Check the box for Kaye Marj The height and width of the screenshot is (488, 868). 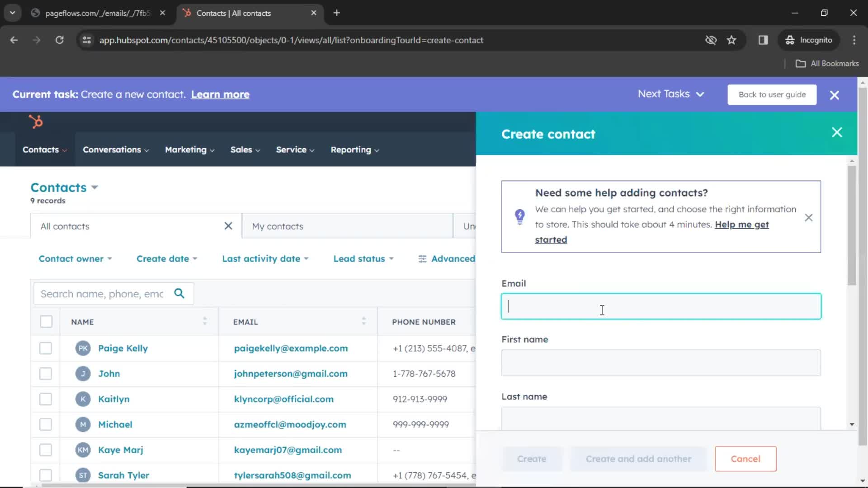click(46, 450)
